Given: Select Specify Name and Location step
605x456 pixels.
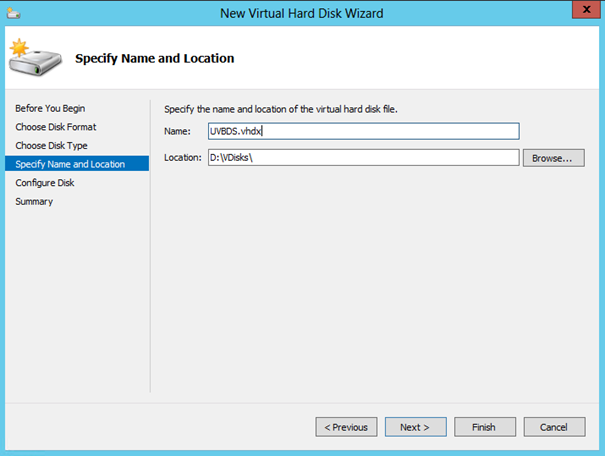Looking at the screenshot, I should (x=77, y=164).
